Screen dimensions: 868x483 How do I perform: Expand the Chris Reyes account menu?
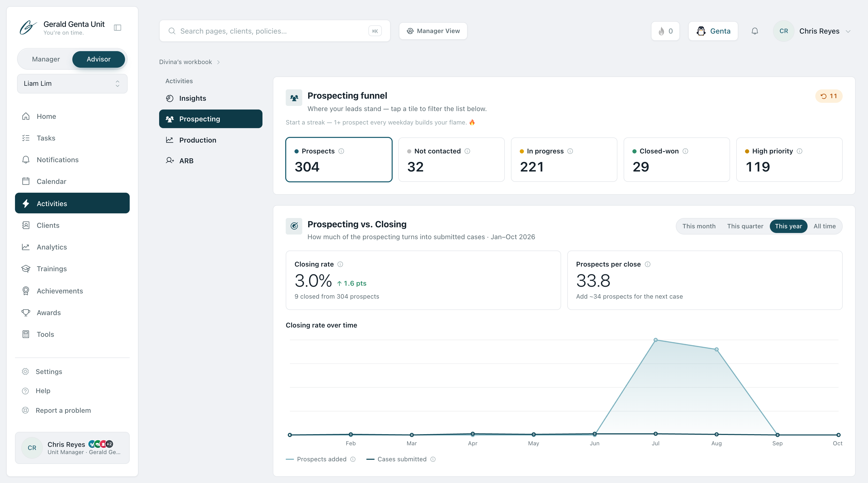pos(812,31)
